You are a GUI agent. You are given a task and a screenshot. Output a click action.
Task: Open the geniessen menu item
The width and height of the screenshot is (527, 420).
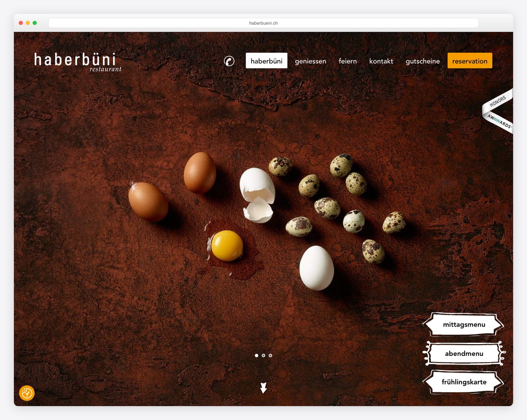310,61
